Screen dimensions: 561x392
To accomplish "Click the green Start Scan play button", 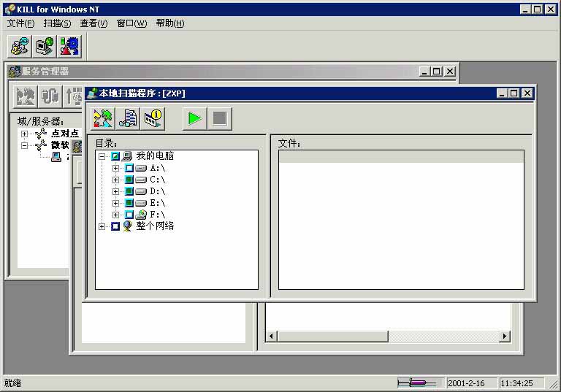I will [x=194, y=118].
